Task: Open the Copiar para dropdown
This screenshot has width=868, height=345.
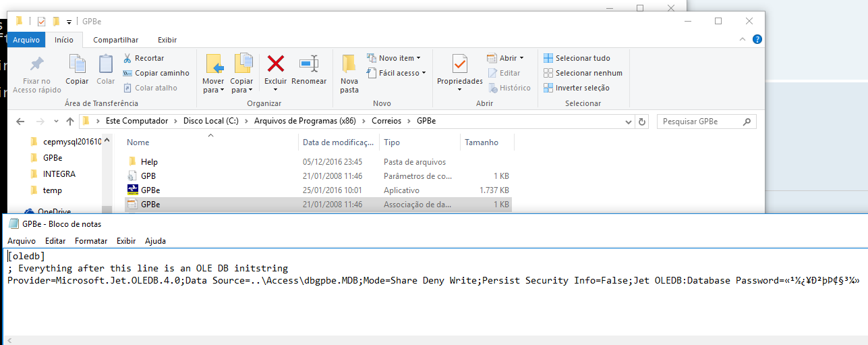Action: coord(242,86)
